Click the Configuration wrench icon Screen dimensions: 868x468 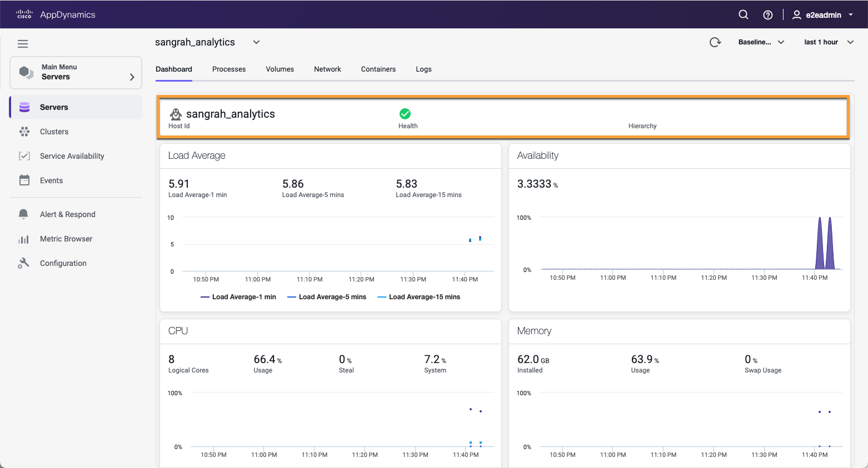pyautogui.click(x=23, y=263)
